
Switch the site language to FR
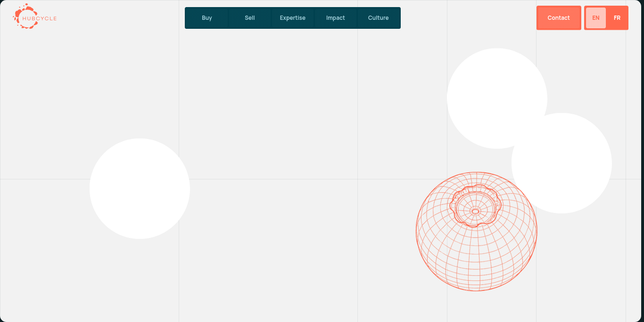pyautogui.click(x=617, y=18)
